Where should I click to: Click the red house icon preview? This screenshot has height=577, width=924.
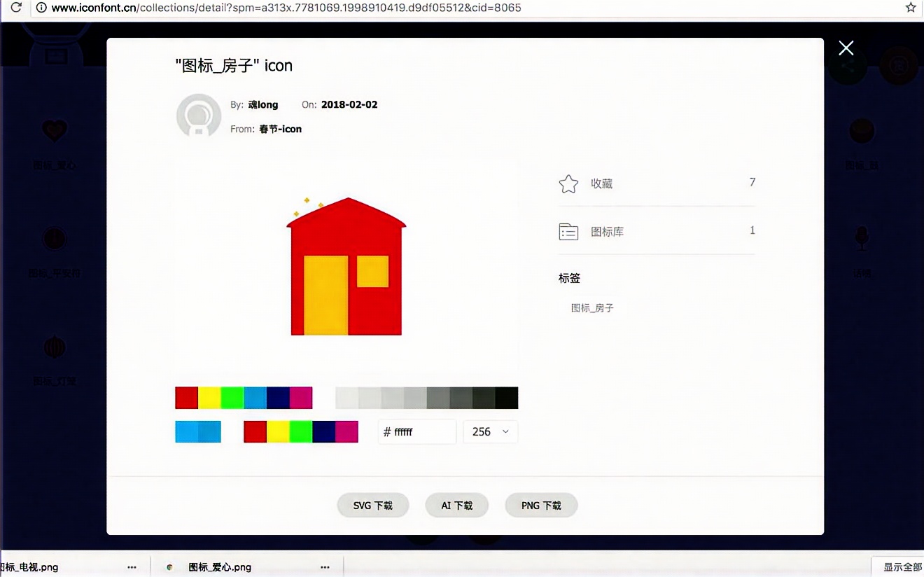346,266
